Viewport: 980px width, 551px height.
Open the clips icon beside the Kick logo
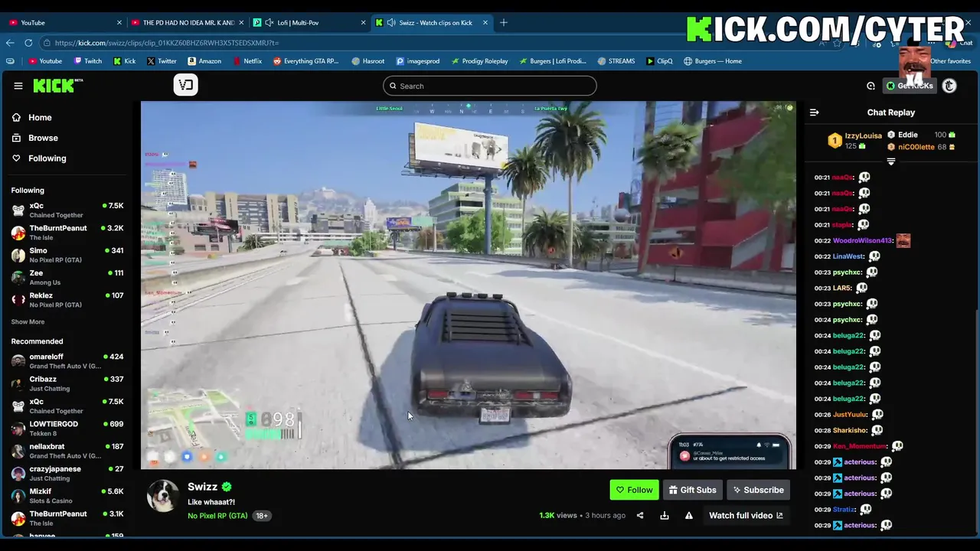pos(185,85)
